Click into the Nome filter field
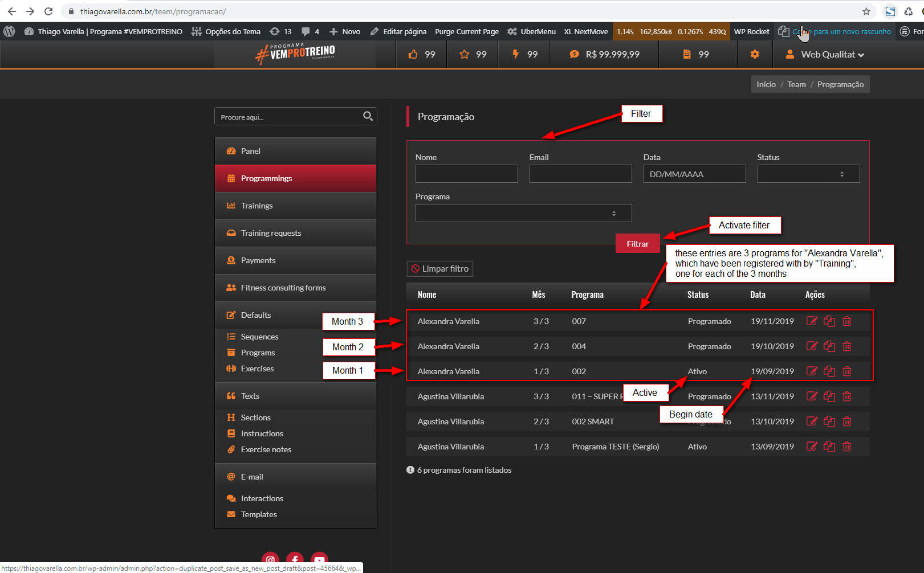The image size is (924, 573). 466,174
